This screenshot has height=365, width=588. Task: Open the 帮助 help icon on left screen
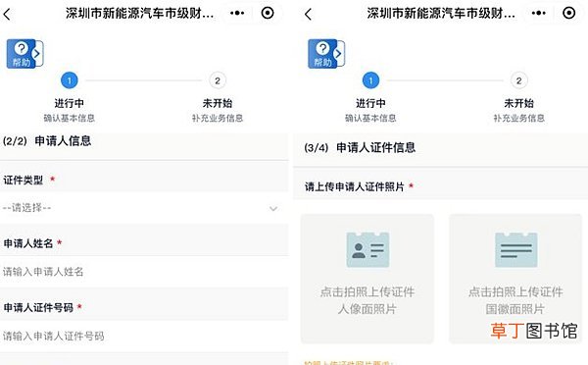point(24,54)
